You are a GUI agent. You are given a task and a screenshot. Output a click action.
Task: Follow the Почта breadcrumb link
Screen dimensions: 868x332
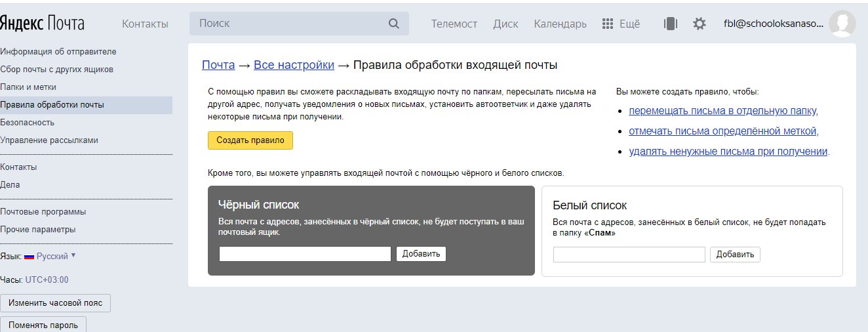pyautogui.click(x=218, y=65)
